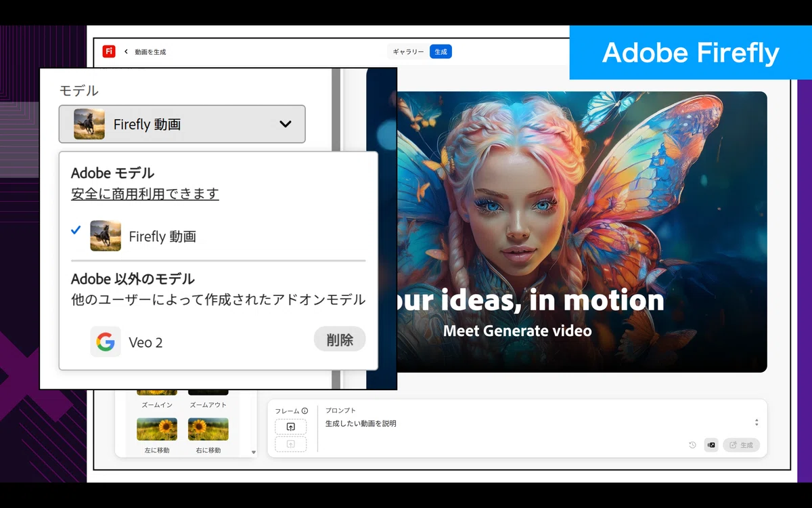Click the Adobe モデル heading
The width and height of the screenshot is (812, 508).
point(112,173)
